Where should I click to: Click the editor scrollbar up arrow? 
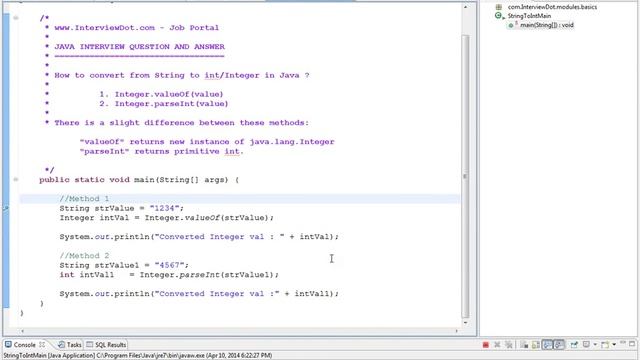[x=465, y=7]
